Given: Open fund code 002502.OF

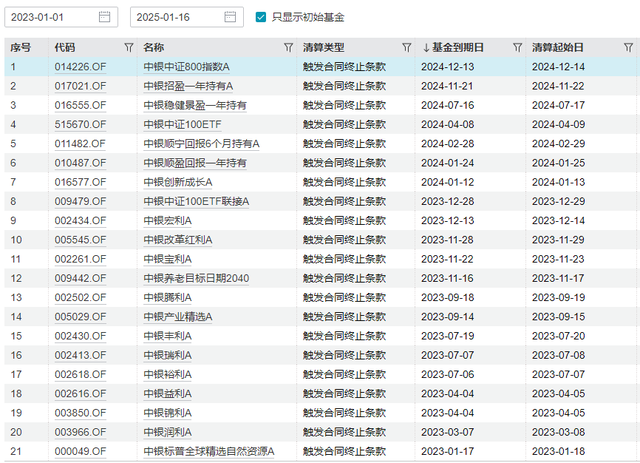Looking at the screenshot, I should (80, 297).
